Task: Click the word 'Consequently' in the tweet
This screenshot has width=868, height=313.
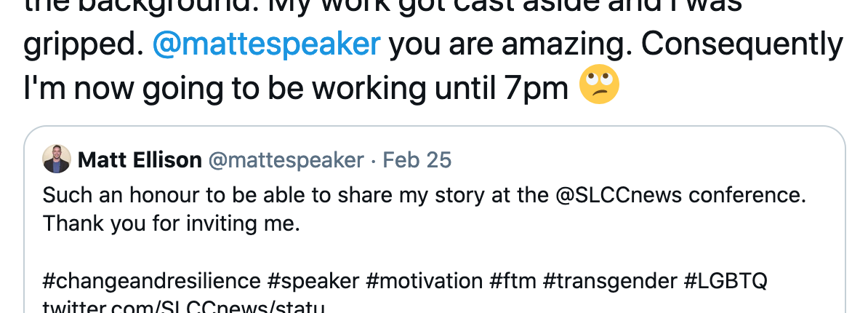Action: pyautogui.click(x=742, y=45)
